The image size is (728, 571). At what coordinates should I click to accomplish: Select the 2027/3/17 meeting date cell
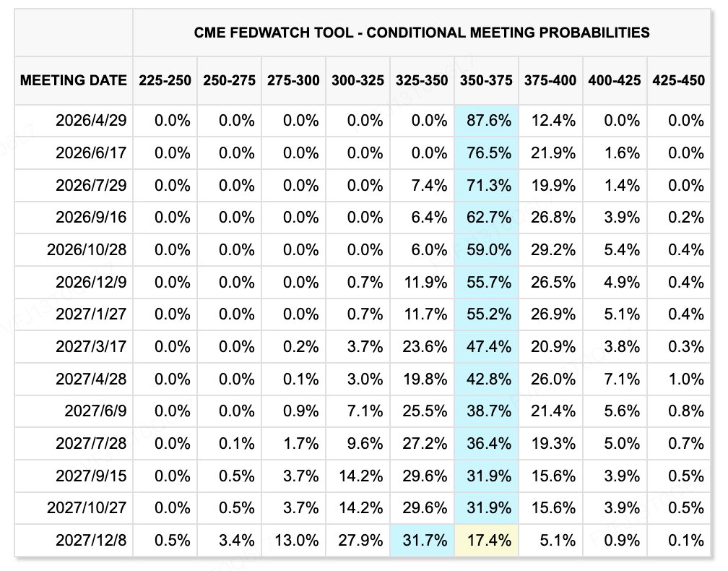[x=90, y=347]
